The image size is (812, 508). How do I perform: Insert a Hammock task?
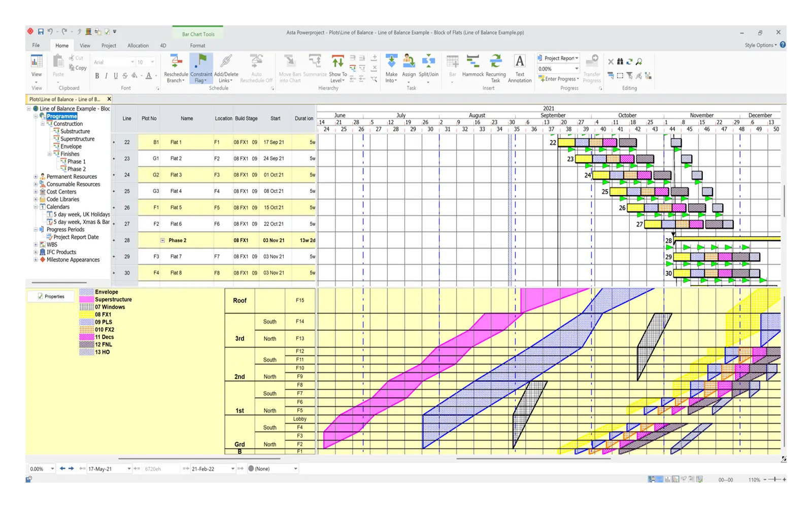(473, 68)
